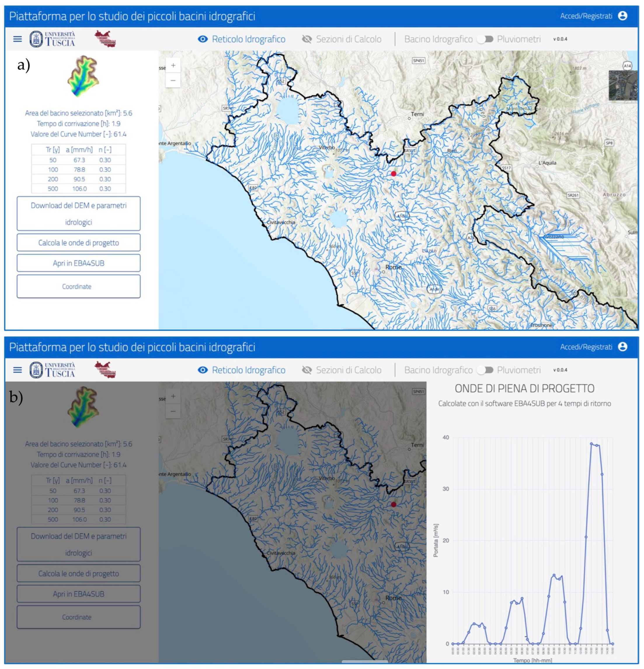The width and height of the screenshot is (644, 669).
Task: Zoom out on the top map
Action: coord(173,81)
